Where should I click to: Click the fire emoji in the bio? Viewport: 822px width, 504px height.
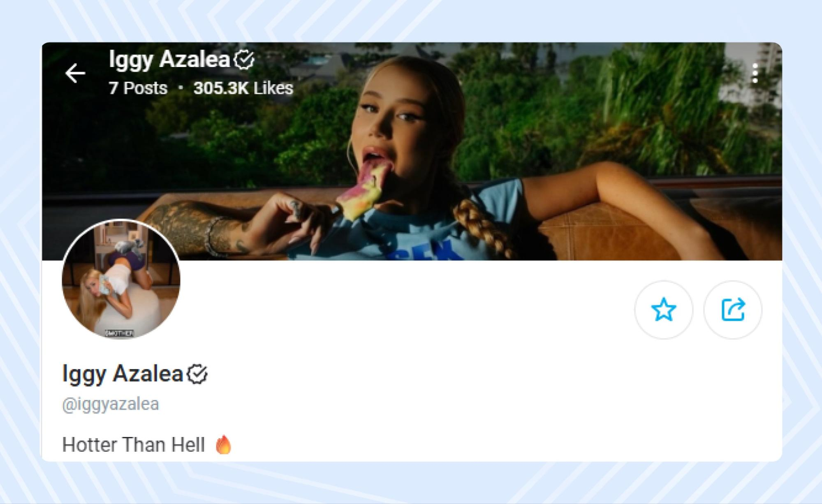223,444
